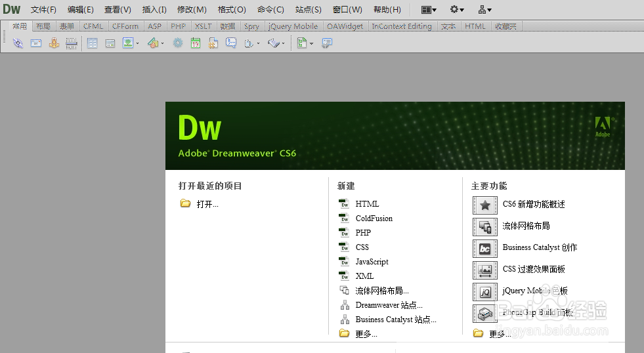Click the Insert Div Tag icon

(110, 43)
